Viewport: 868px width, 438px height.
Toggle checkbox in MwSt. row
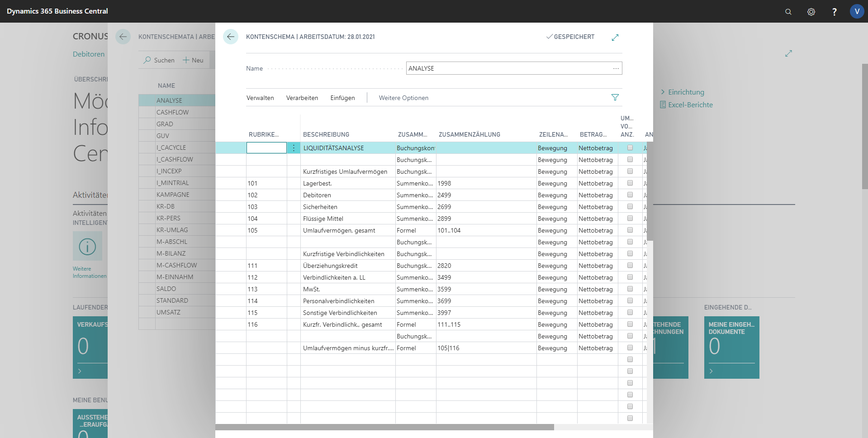pyautogui.click(x=630, y=289)
